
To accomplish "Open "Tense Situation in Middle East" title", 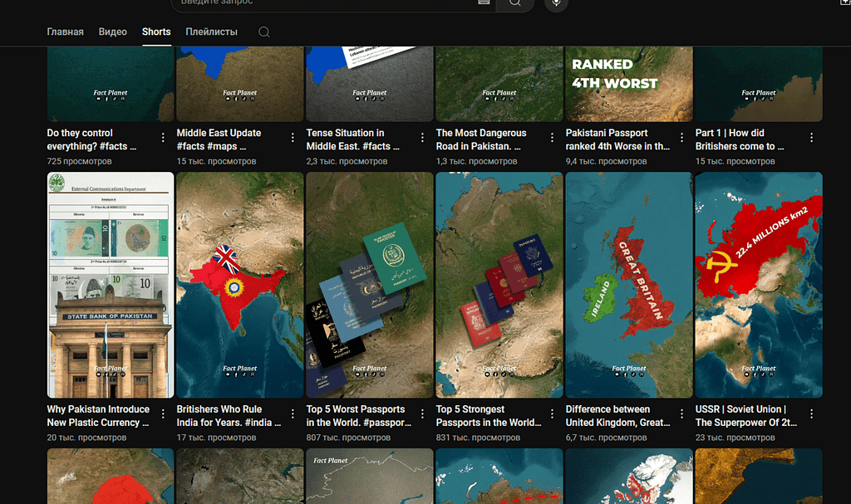I will tap(352, 139).
